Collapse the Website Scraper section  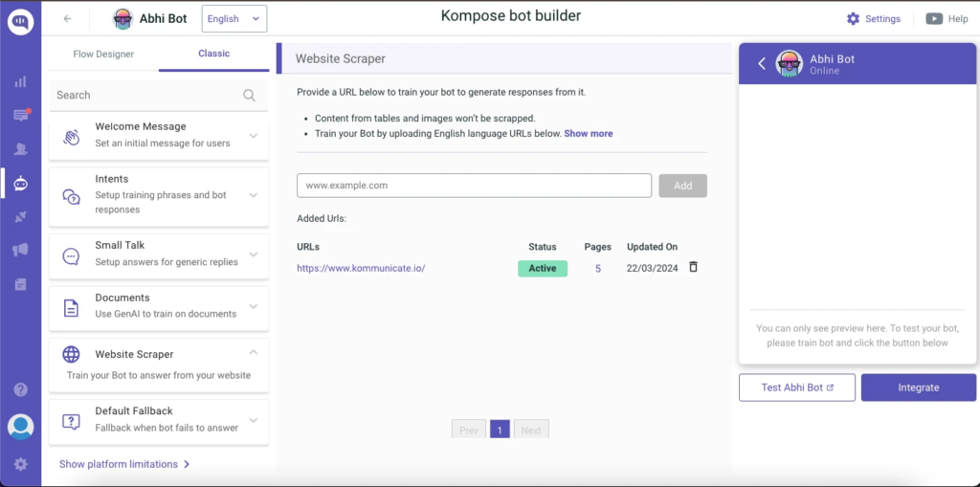point(253,352)
